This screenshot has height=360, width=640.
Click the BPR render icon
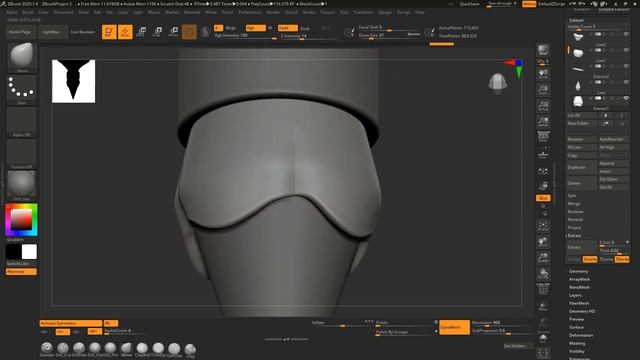[x=543, y=50]
